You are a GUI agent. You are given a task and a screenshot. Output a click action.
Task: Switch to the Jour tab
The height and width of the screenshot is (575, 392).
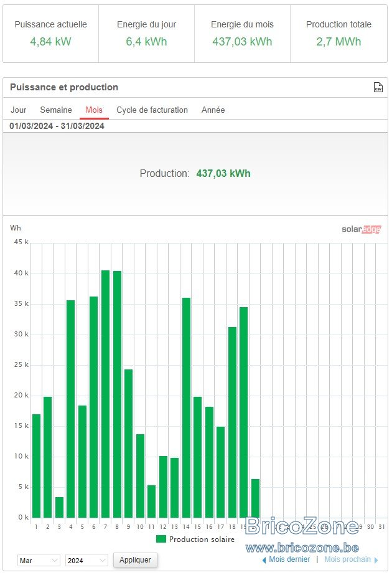click(18, 110)
